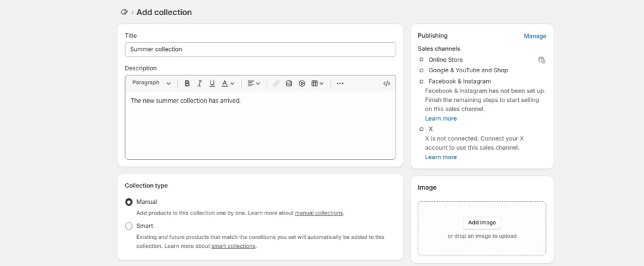Image resolution: width=644 pixels, height=266 pixels.
Task: Click the Facebook & Instagram channel text
Action: pyautogui.click(x=460, y=81)
